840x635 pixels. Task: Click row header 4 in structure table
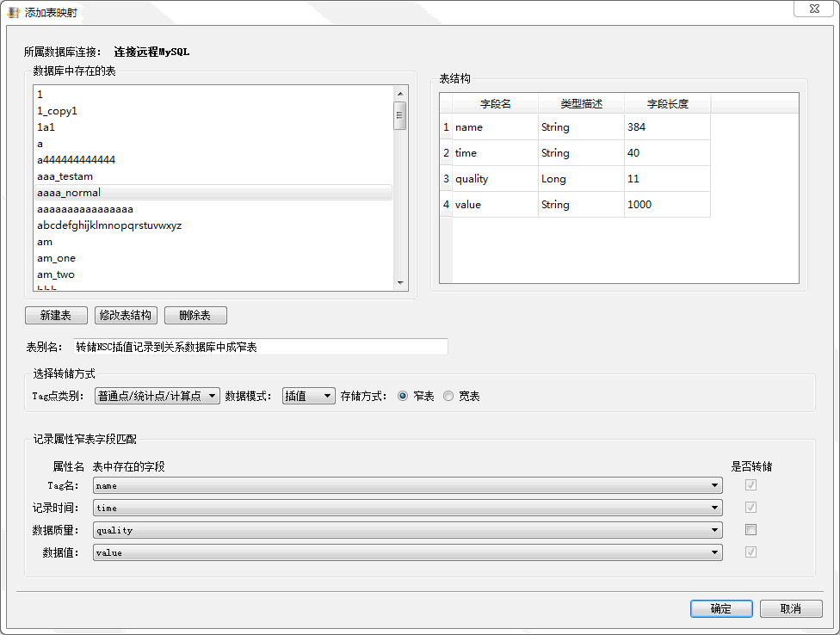click(x=446, y=205)
